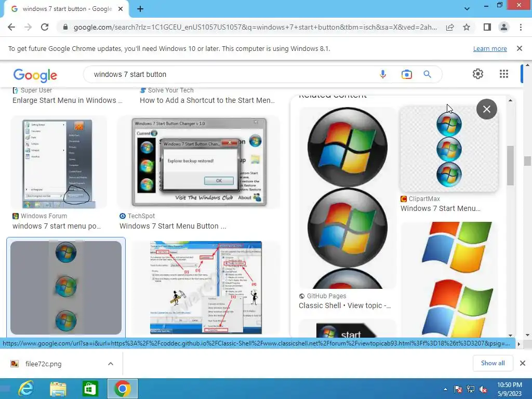The image size is (532, 399).
Task: Dismiss the Chrome update notice bar
Action: [x=519, y=48]
